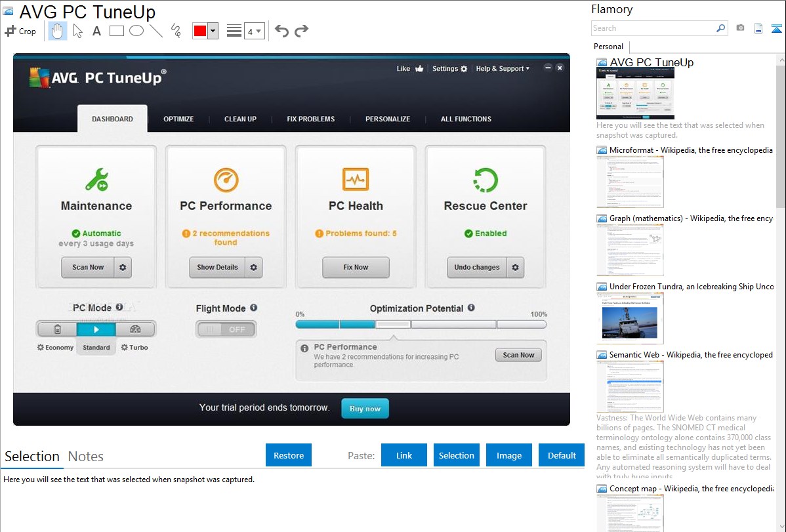Start Maintenance with Scan Now
Image resolution: width=786 pixels, height=532 pixels.
tap(88, 267)
